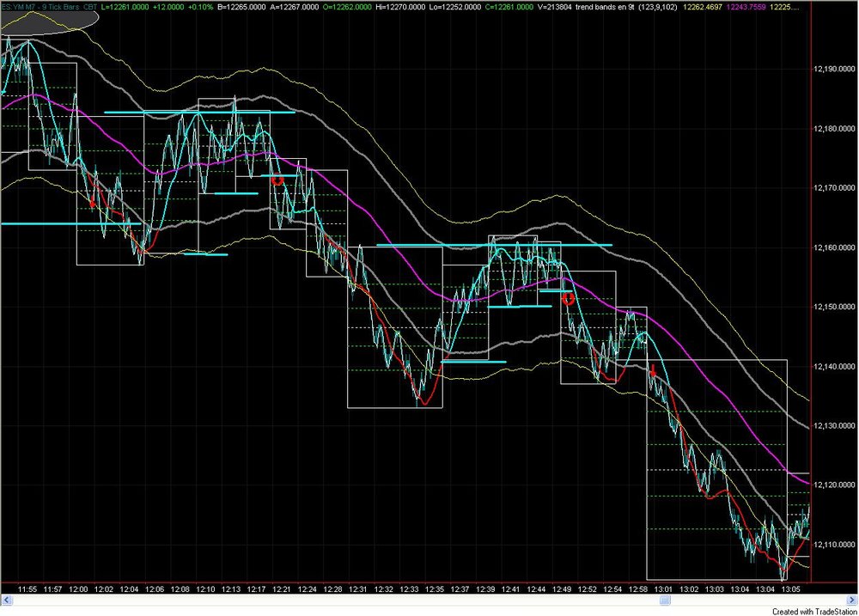The image size is (859, 616).
Task: Click the '12:32' time axis label
Action: [383, 589]
